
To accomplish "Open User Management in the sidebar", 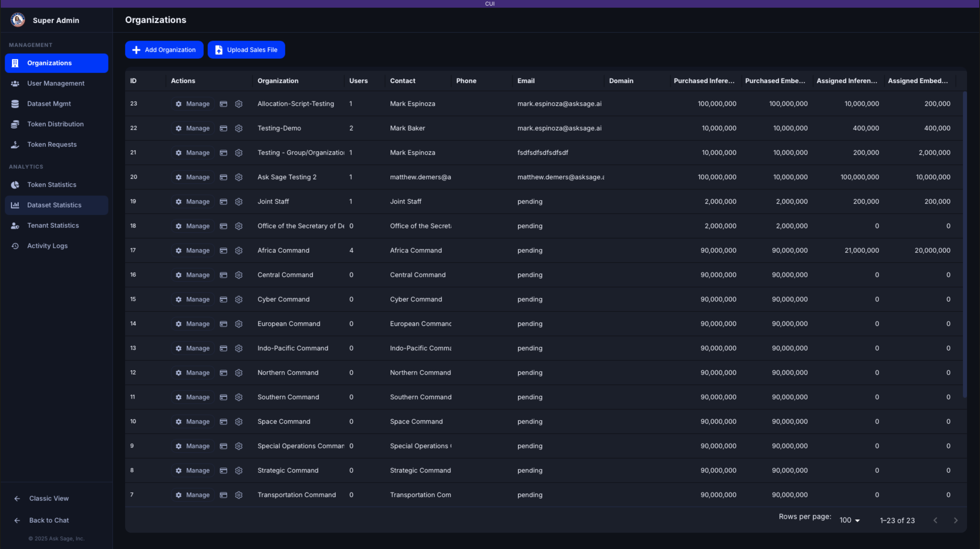I will (56, 83).
